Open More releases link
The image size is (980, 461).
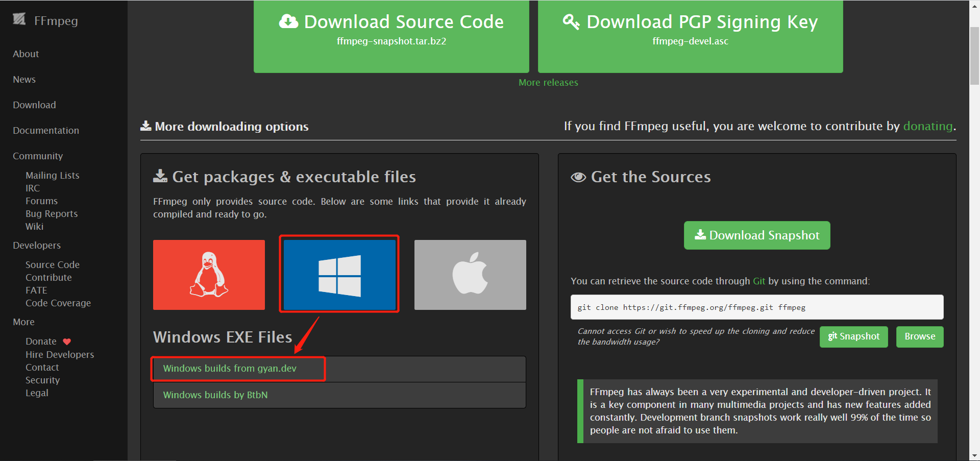point(548,82)
